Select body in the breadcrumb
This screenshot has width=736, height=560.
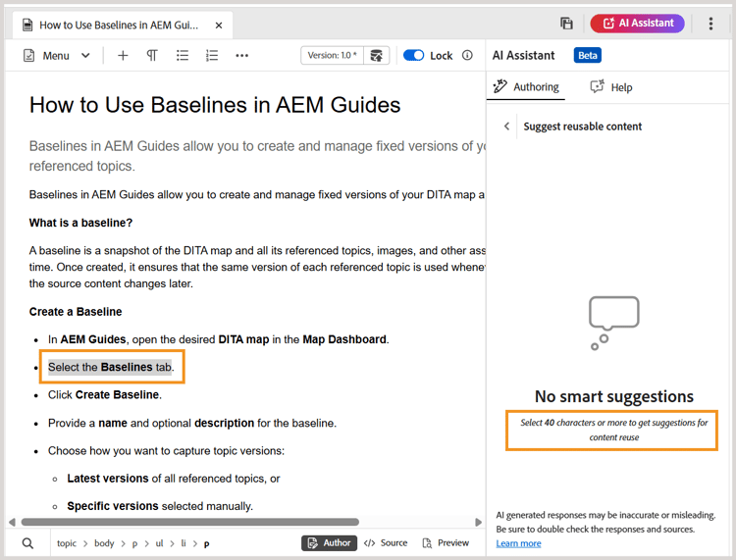click(x=104, y=543)
